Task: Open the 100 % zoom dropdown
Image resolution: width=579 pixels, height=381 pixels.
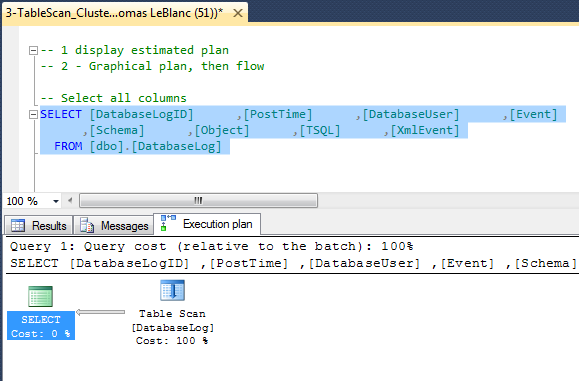Action: coord(56,201)
